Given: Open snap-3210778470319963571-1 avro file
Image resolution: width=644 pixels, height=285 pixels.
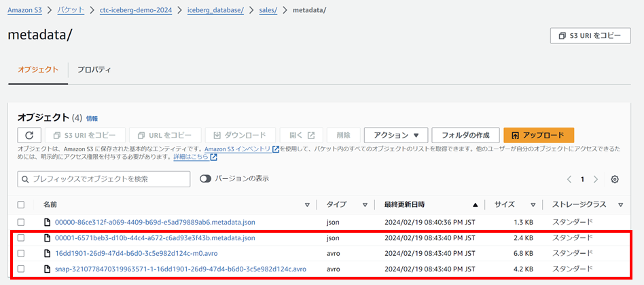Looking at the screenshot, I should [x=180, y=269].
